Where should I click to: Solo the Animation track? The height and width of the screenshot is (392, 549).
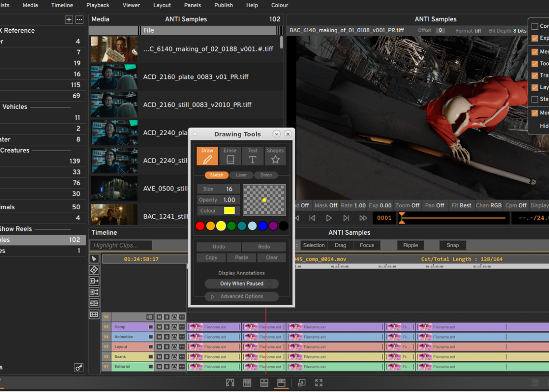167,337
